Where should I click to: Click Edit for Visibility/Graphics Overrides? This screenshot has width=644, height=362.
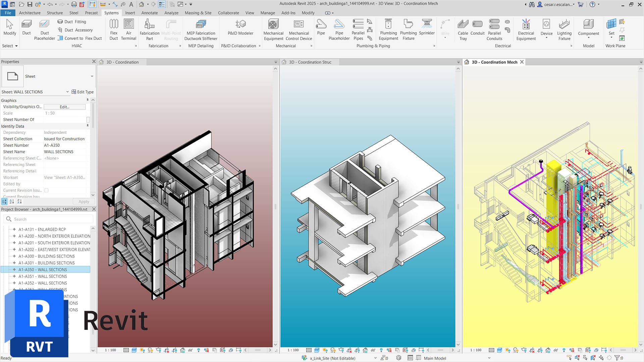pyautogui.click(x=64, y=107)
